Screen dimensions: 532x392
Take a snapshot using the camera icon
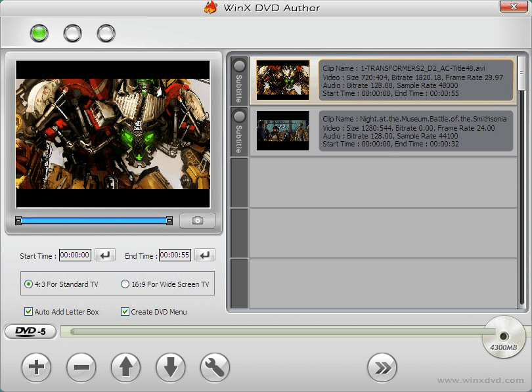(x=197, y=220)
